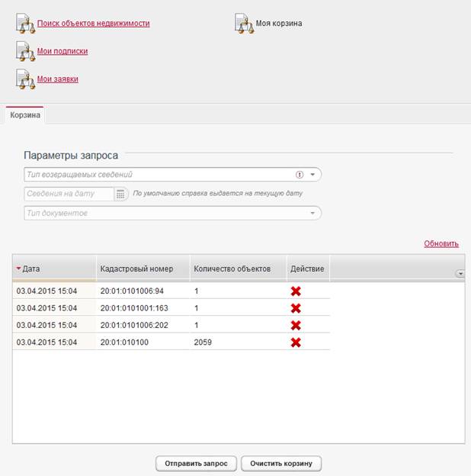Open Поиск объектов недвижимости link
The width and height of the screenshot is (471, 476).
point(93,24)
